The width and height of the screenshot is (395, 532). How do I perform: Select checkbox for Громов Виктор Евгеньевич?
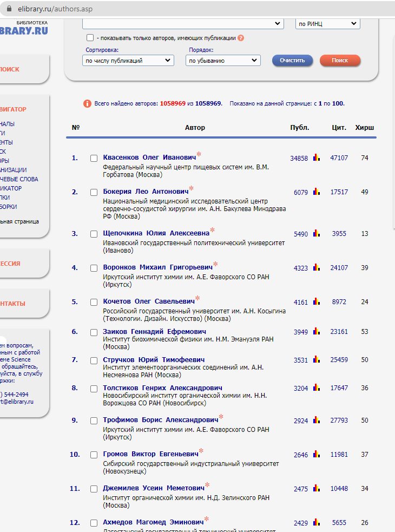pos(94,455)
